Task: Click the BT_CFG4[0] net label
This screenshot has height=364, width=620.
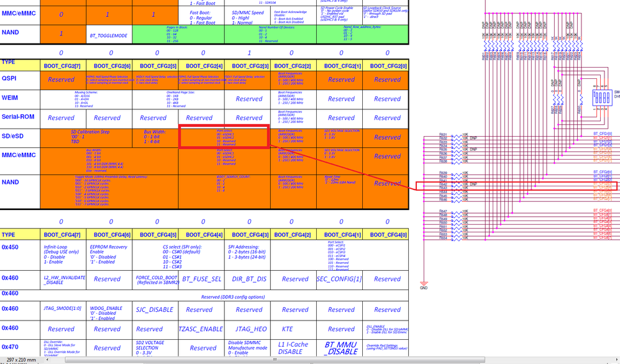Action: tap(603, 211)
